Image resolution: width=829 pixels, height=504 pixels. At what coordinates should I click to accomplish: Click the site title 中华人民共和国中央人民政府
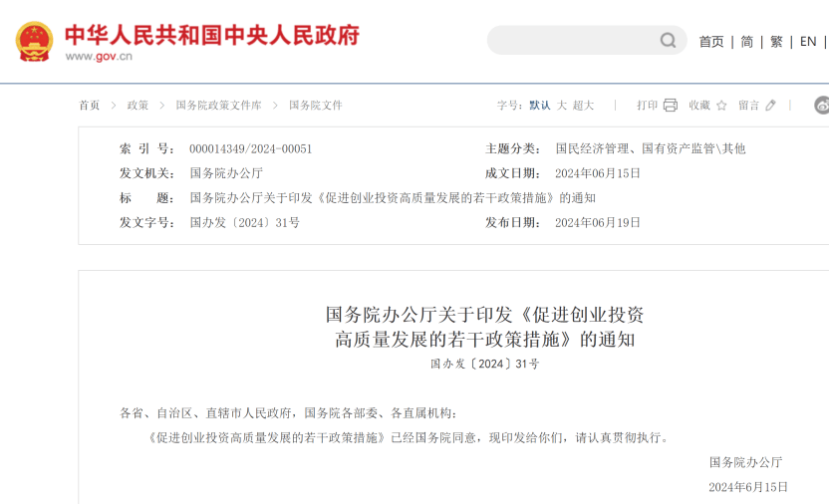212,35
